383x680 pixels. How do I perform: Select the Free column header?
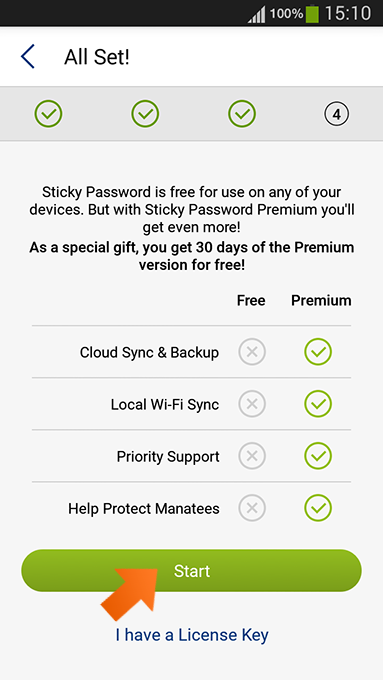click(x=251, y=300)
